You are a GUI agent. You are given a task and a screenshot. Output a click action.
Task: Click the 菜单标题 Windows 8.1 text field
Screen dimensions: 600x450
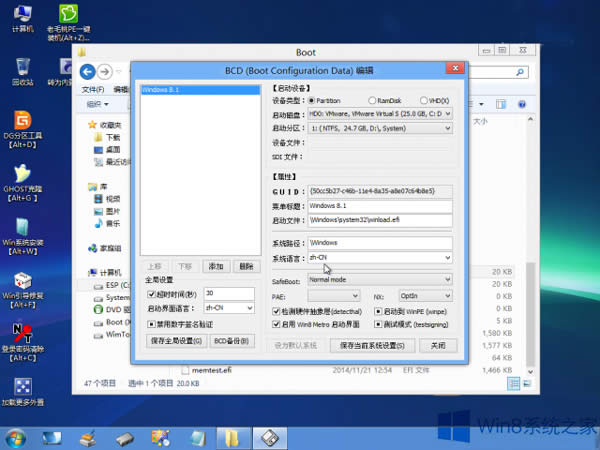pyautogui.click(x=380, y=205)
